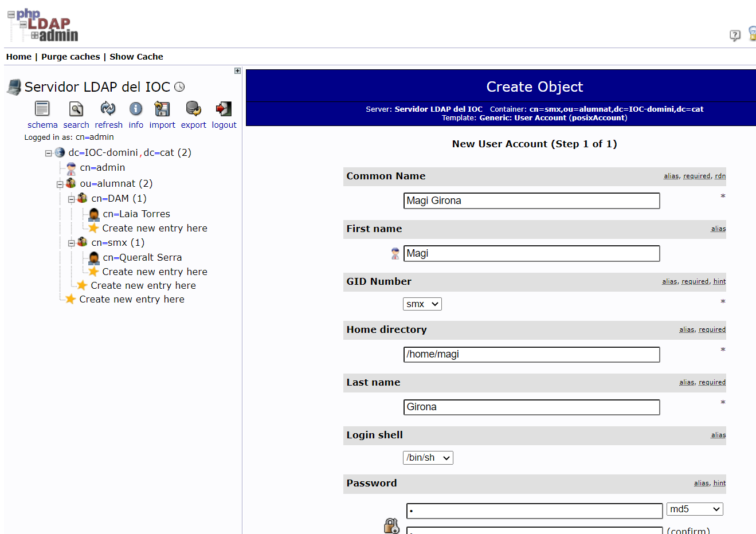Collapse the cn=DAM tree node

point(71,199)
